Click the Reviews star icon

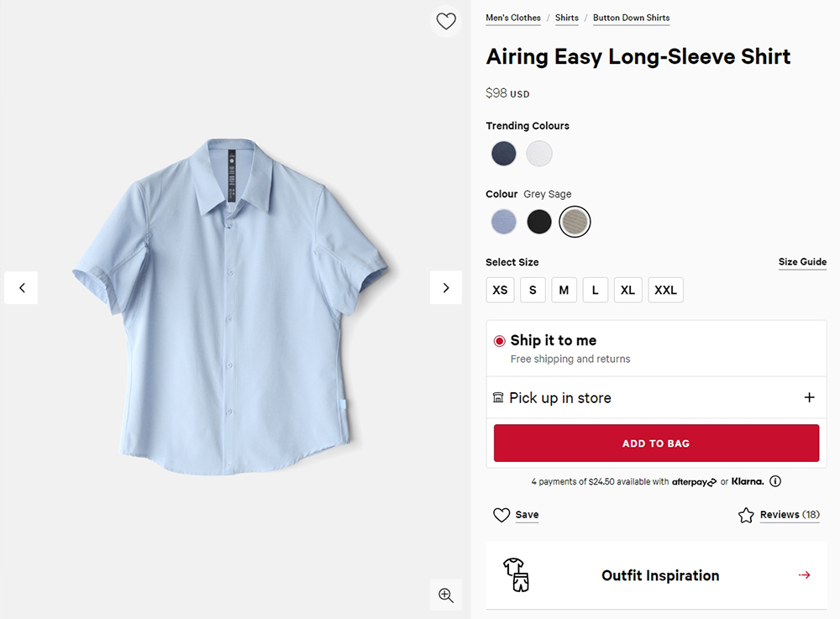(746, 515)
